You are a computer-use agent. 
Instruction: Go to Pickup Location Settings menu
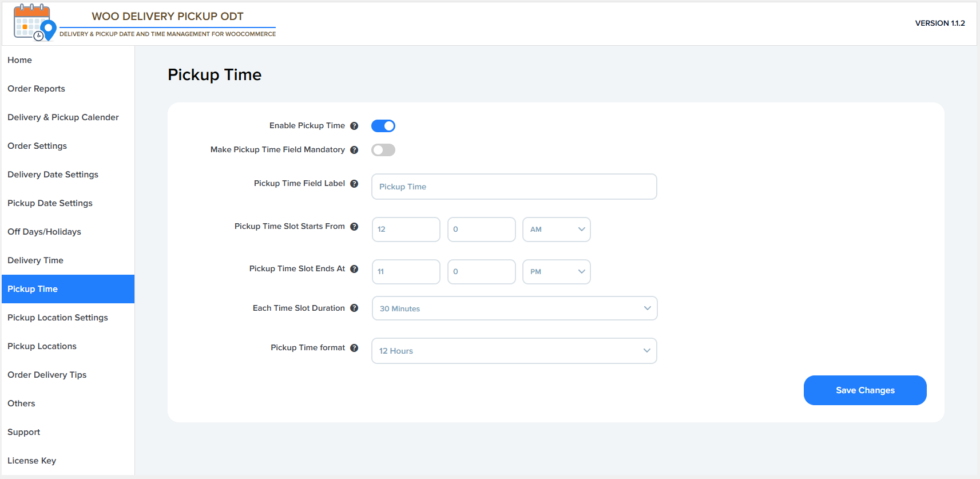coord(58,318)
